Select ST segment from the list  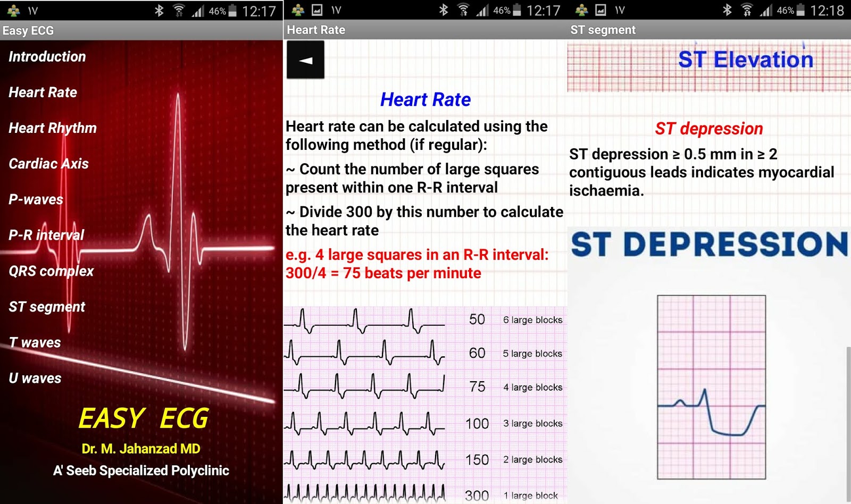point(46,307)
